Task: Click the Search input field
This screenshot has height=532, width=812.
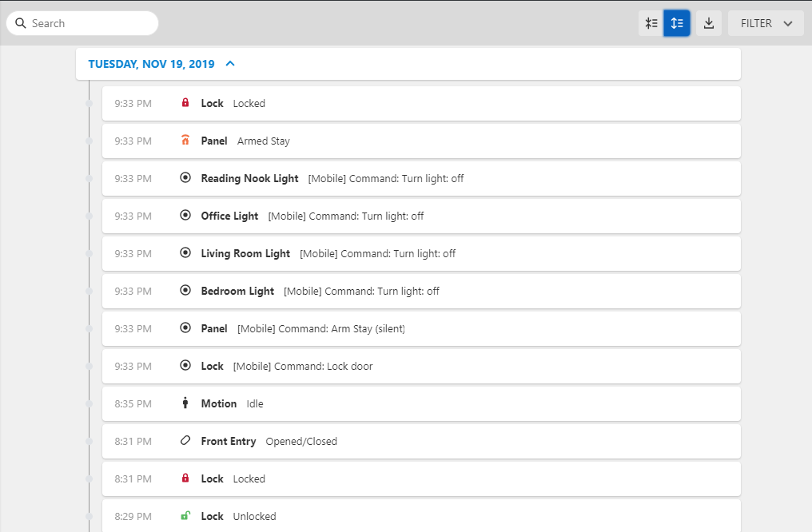Action: pos(82,23)
